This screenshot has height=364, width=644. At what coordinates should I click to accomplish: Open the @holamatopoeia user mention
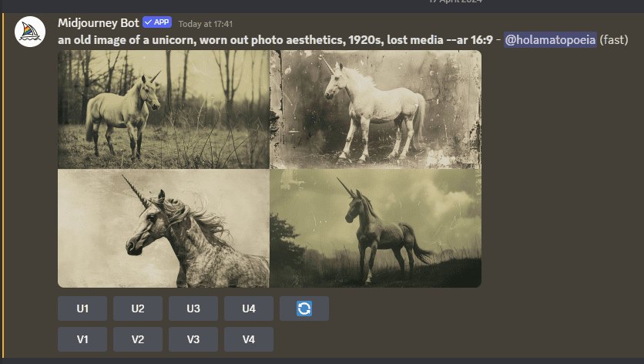pyautogui.click(x=550, y=40)
